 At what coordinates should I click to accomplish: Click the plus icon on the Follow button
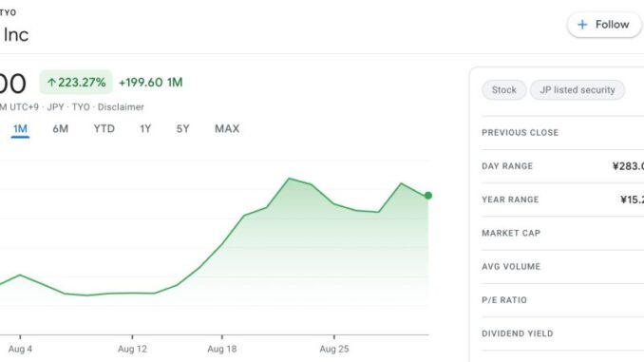pyautogui.click(x=582, y=25)
